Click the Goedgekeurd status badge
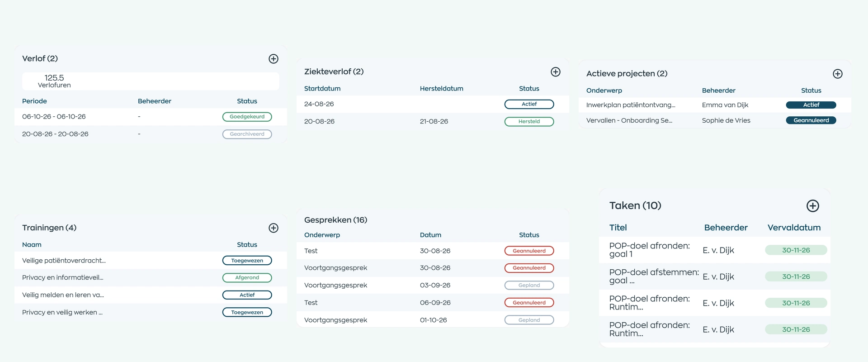The image size is (868, 362). tap(247, 117)
